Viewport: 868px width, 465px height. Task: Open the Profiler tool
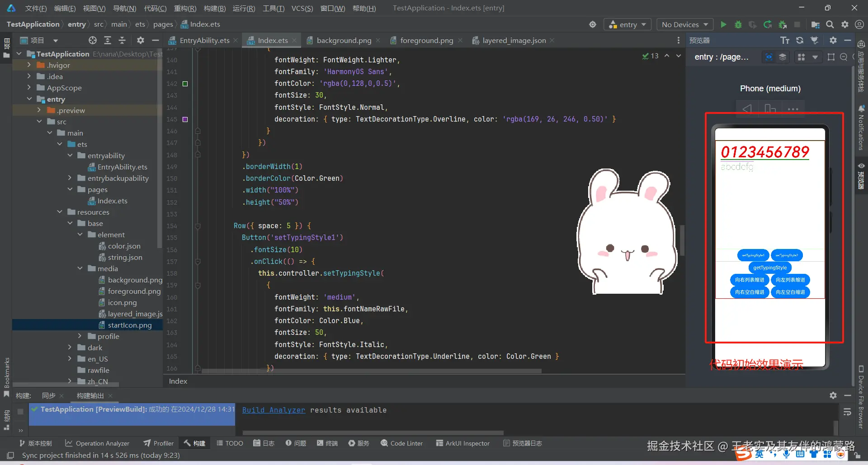point(158,443)
